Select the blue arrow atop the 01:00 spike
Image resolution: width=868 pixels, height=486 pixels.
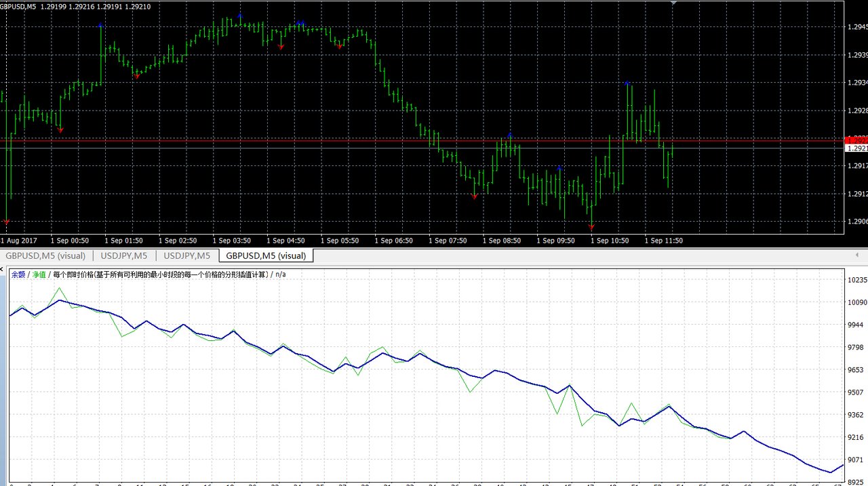100,25
